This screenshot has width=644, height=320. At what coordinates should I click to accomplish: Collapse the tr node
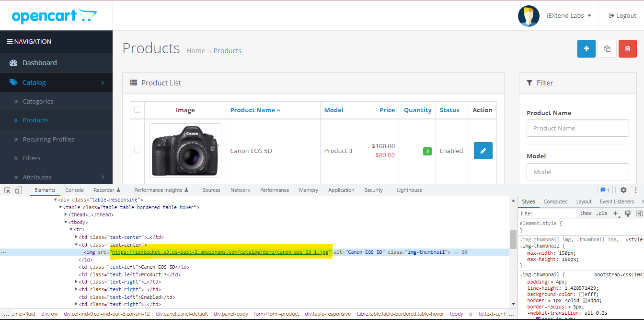[71, 230]
